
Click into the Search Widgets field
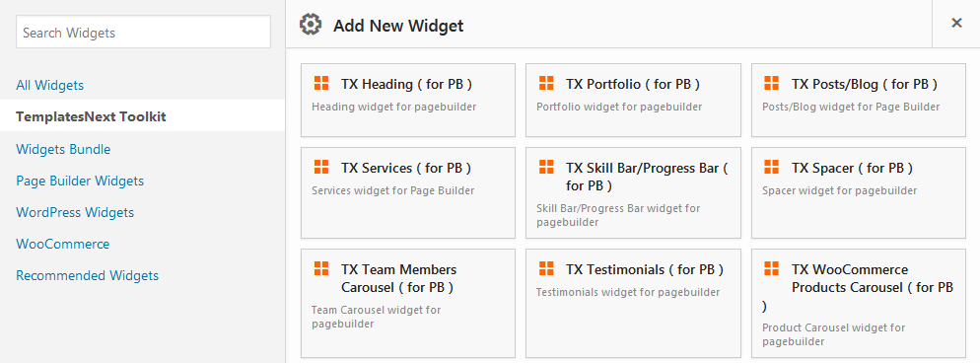tap(143, 32)
